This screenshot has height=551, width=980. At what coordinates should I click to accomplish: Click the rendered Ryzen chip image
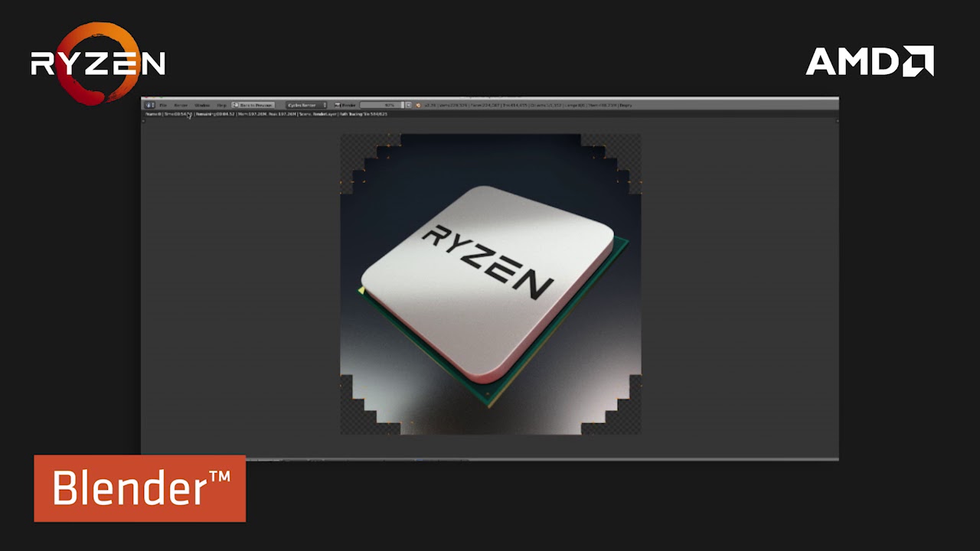pyautogui.click(x=490, y=284)
